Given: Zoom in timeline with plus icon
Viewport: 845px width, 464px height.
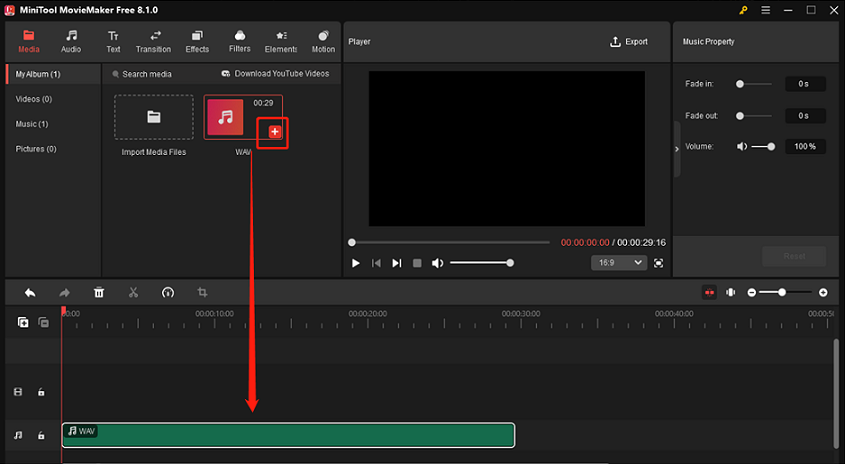Looking at the screenshot, I should [823, 293].
